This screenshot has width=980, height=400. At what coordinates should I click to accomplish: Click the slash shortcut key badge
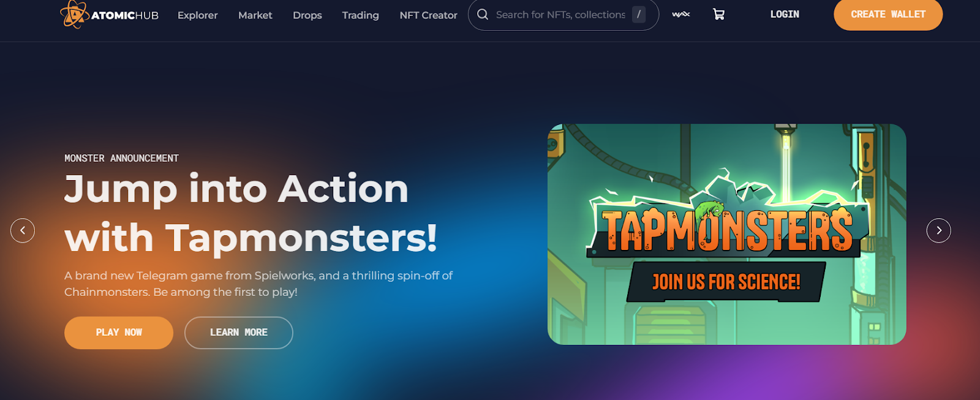639,14
